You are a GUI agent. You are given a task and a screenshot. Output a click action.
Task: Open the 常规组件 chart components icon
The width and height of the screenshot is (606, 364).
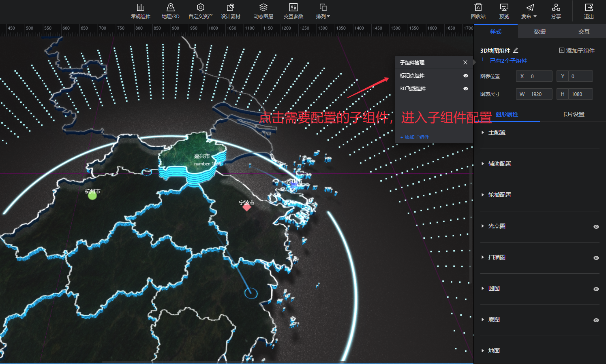(140, 8)
